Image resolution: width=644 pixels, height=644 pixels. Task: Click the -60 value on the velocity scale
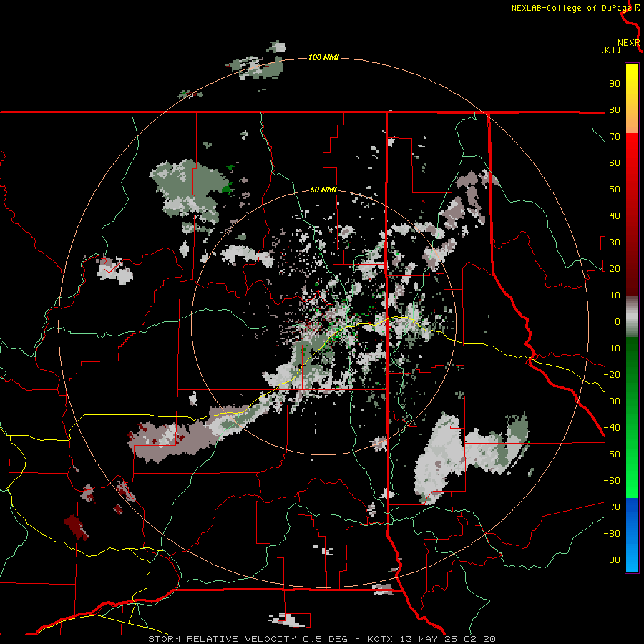click(612, 481)
